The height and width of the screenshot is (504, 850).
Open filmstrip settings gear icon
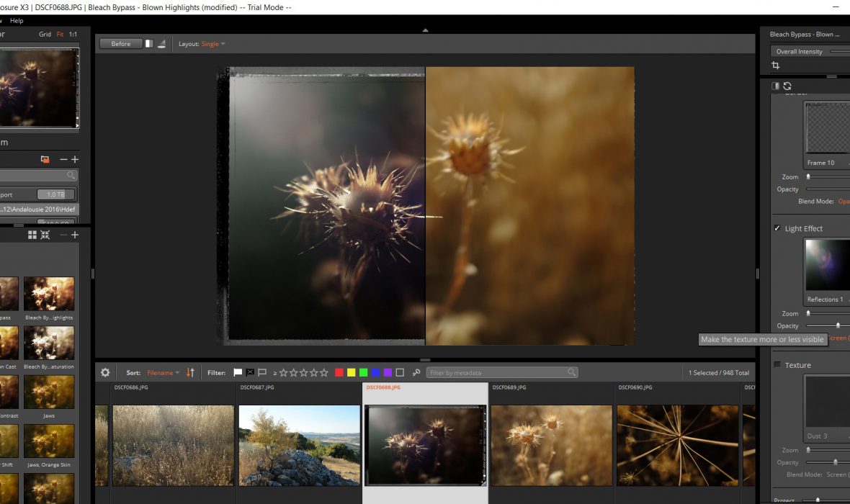[x=105, y=373]
